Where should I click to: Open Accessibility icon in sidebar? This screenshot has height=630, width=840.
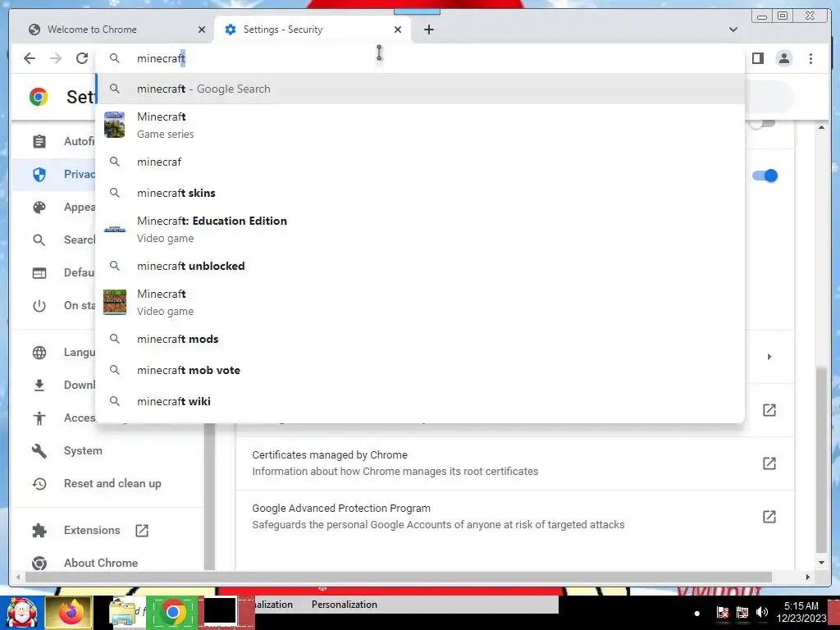click(39, 418)
